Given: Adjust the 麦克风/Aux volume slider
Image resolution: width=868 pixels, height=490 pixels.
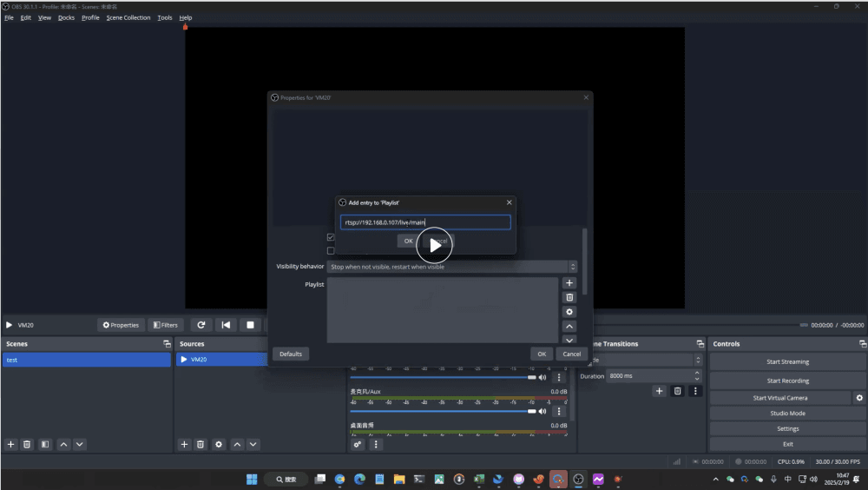Looking at the screenshot, I should click(x=443, y=411).
